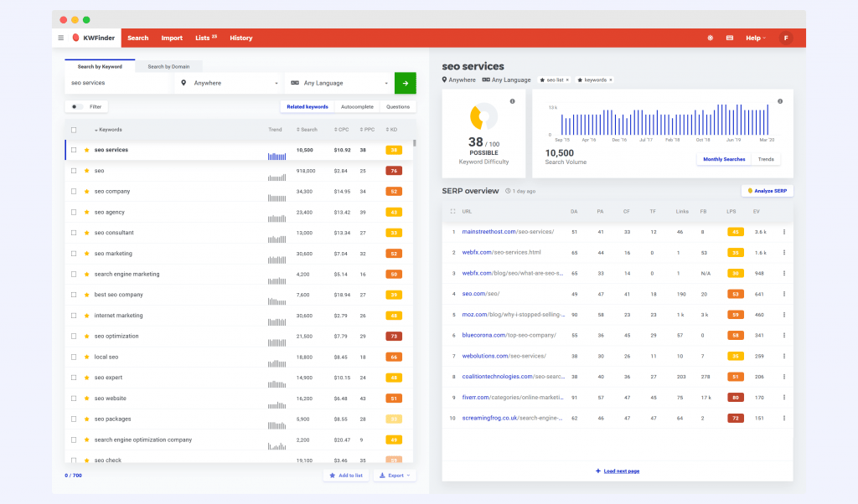Viewport: 858px width, 504px height.
Task: Expand the Help menu
Action: click(x=756, y=38)
